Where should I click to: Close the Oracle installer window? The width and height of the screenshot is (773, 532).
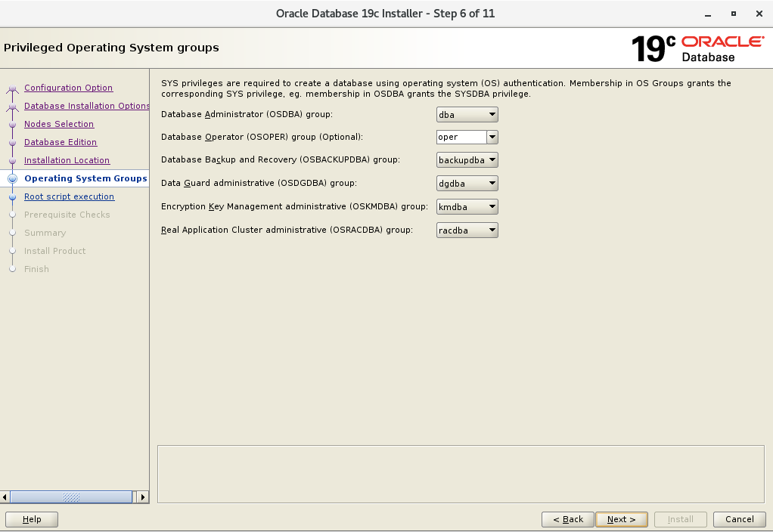tap(759, 14)
